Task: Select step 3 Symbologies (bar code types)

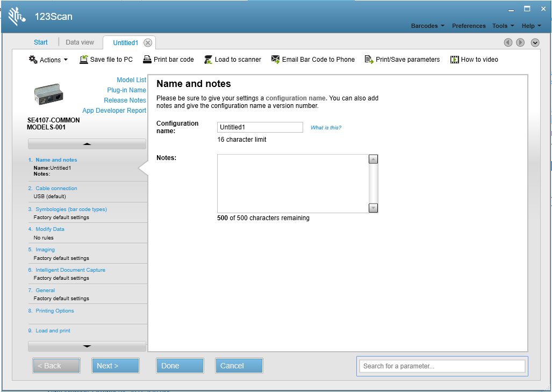Action: [71, 209]
